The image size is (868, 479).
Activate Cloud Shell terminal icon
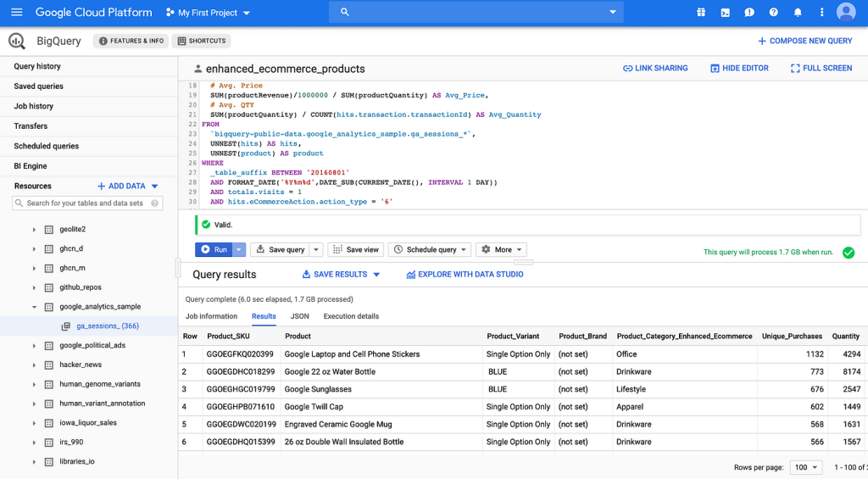(726, 12)
